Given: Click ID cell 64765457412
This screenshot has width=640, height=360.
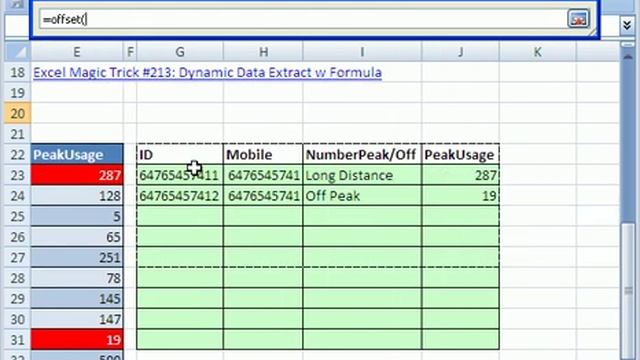Looking at the screenshot, I should pos(180,196).
